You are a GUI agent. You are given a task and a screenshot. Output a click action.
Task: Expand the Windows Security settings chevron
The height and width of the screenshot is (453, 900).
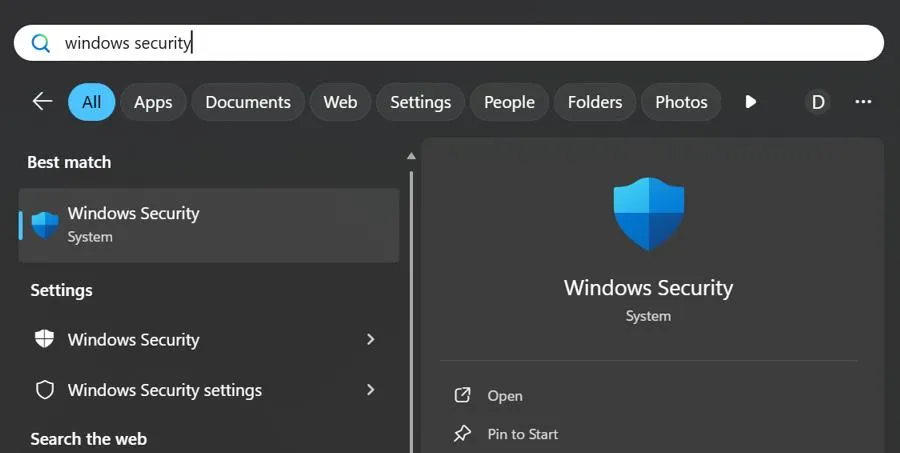[x=370, y=390]
